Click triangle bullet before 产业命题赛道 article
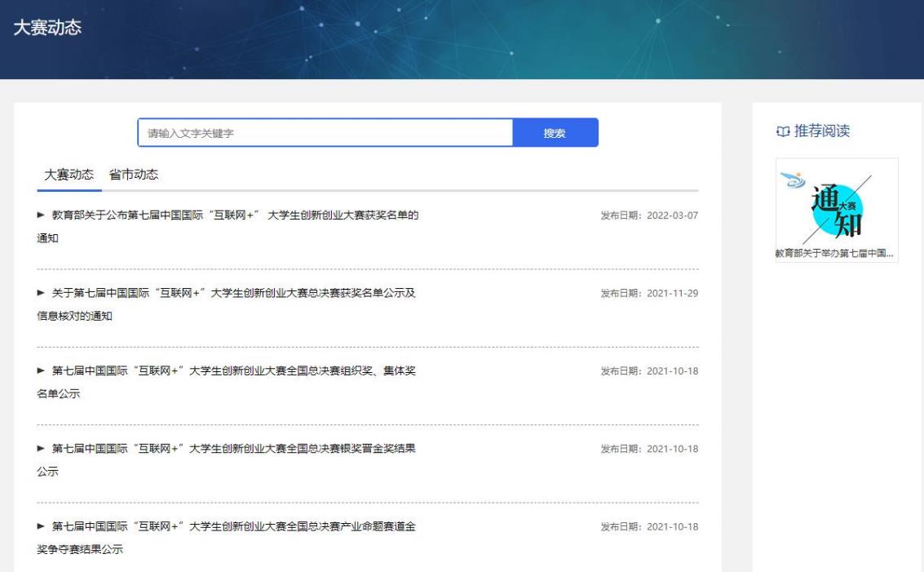The image size is (924, 572). pyautogui.click(x=42, y=526)
